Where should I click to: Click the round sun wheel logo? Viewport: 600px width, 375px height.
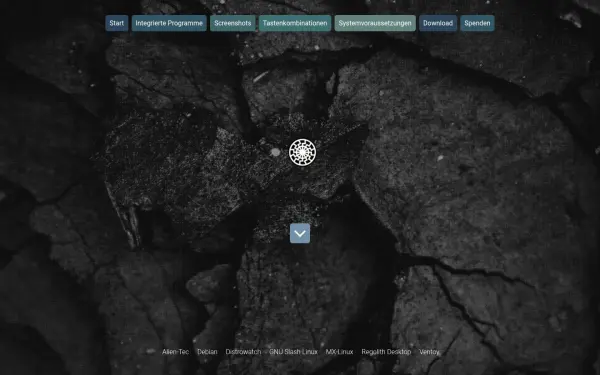pyautogui.click(x=302, y=152)
